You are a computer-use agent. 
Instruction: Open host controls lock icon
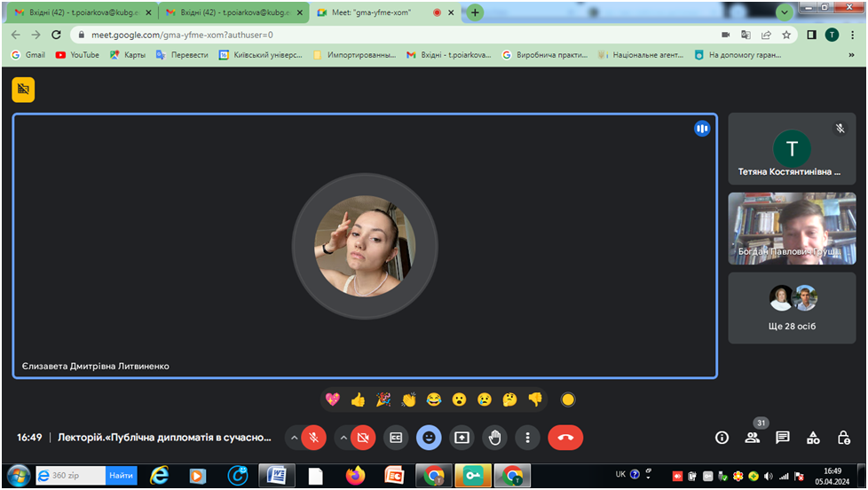[x=844, y=438]
